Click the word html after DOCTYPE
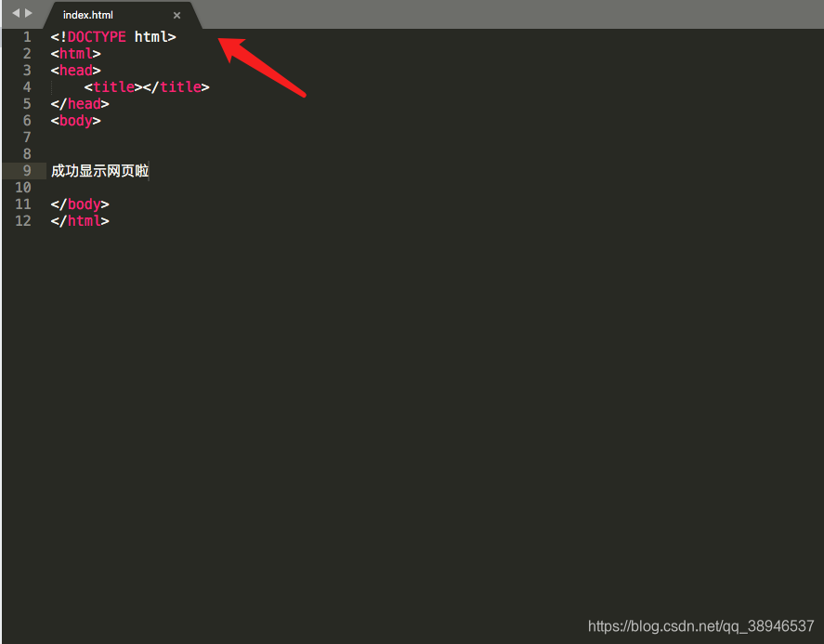Image resolution: width=824 pixels, height=644 pixels. tap(150, 37)
